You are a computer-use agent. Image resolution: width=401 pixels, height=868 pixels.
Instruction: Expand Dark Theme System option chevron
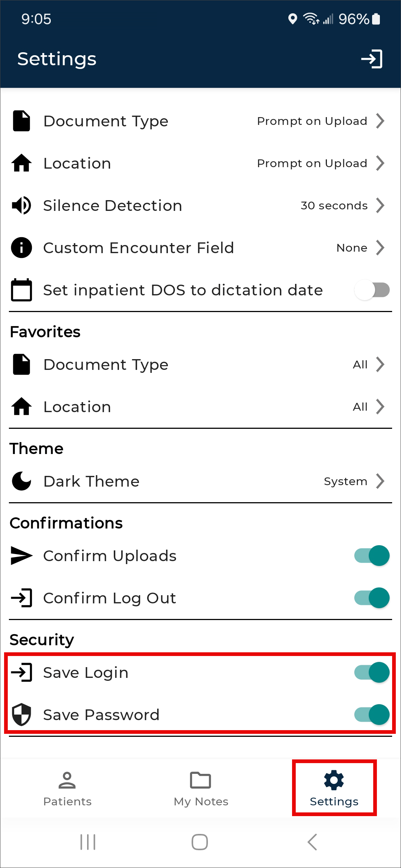[x=380, y=481]
